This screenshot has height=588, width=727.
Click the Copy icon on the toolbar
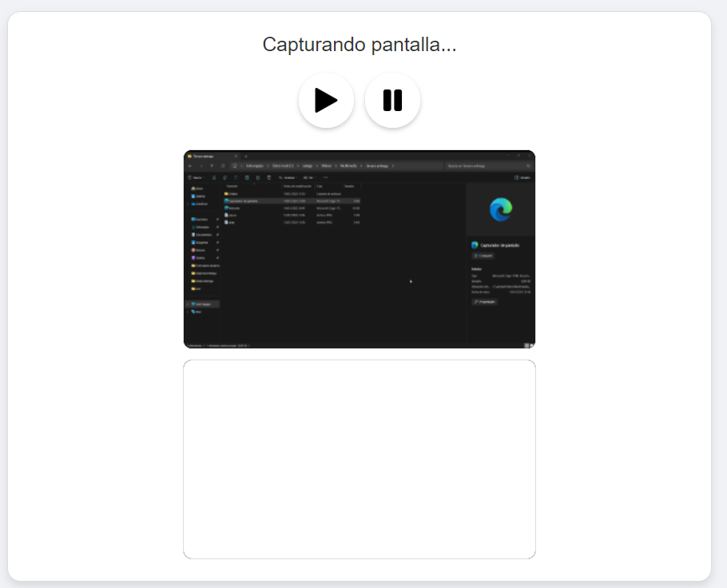click(225, 176)
